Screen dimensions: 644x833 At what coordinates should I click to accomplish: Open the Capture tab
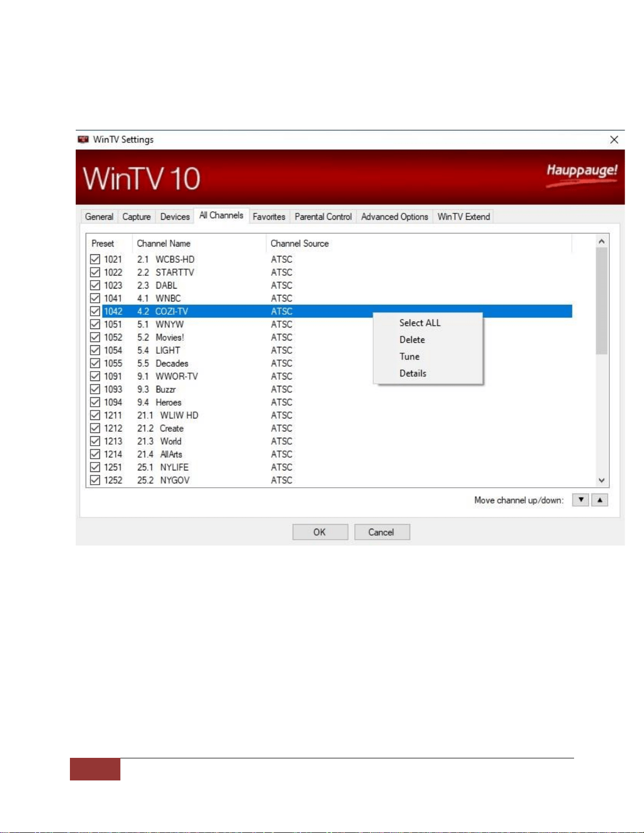coord(136,217)
